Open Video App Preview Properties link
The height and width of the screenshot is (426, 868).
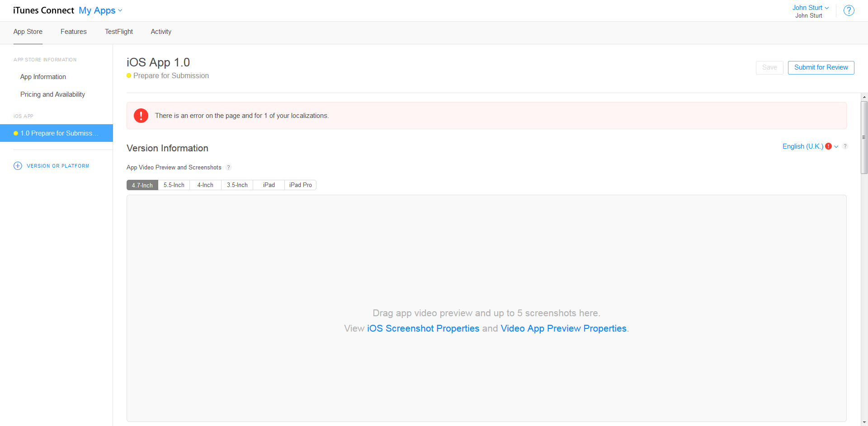coord(563,328)
